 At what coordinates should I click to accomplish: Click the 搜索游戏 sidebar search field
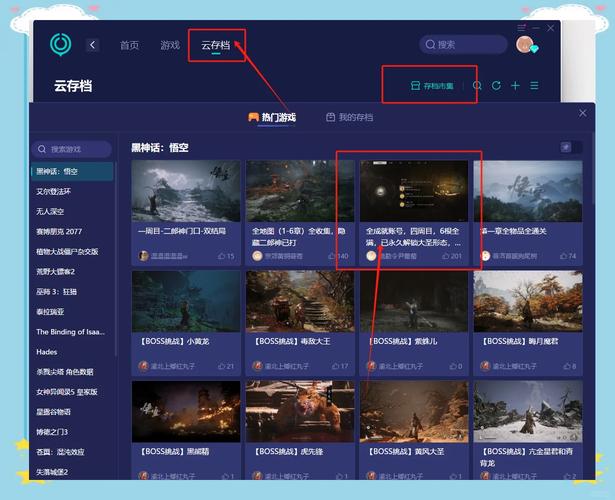(x=72, y=149)
